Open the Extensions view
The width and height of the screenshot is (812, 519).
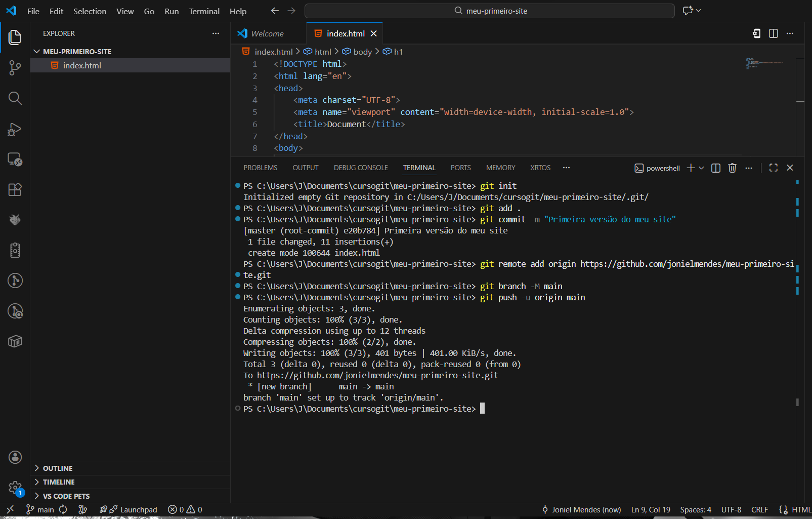point(15,190)
